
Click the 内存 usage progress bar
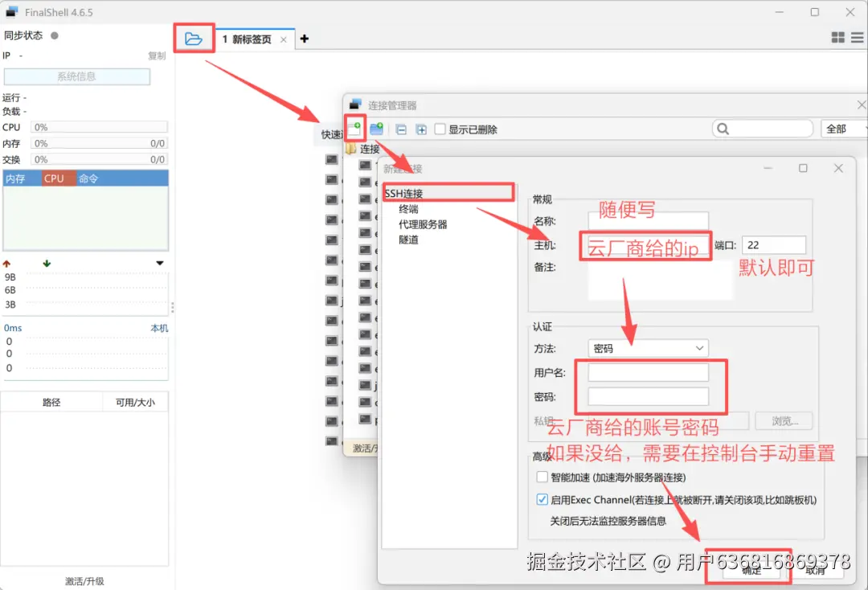click(99, 143)
